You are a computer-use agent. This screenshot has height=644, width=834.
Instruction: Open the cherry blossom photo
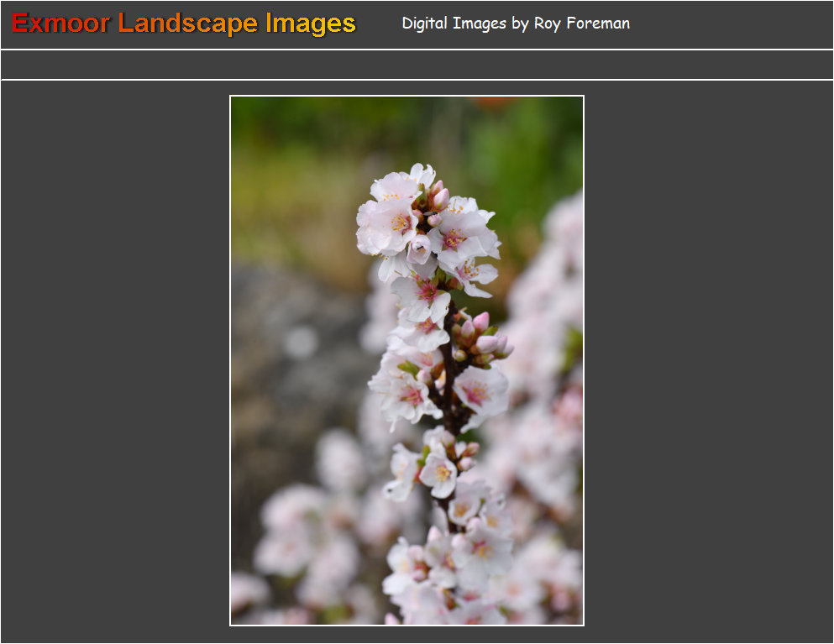(x=407, y=360)
